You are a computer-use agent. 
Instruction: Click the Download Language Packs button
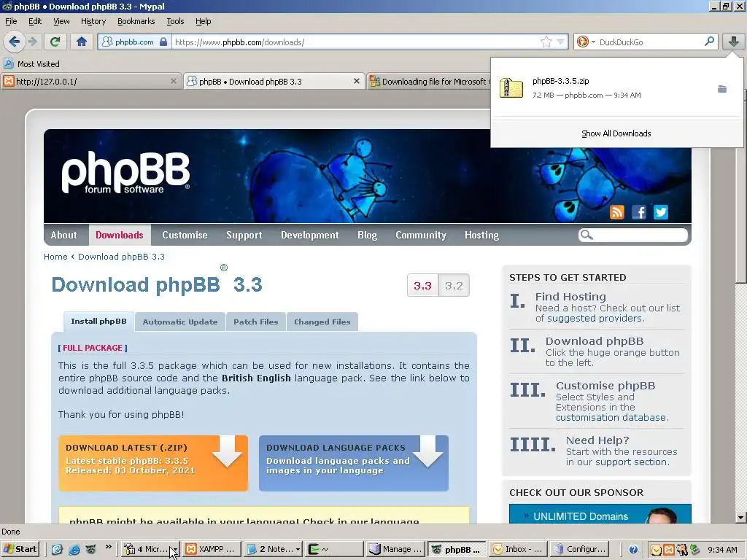354,463
